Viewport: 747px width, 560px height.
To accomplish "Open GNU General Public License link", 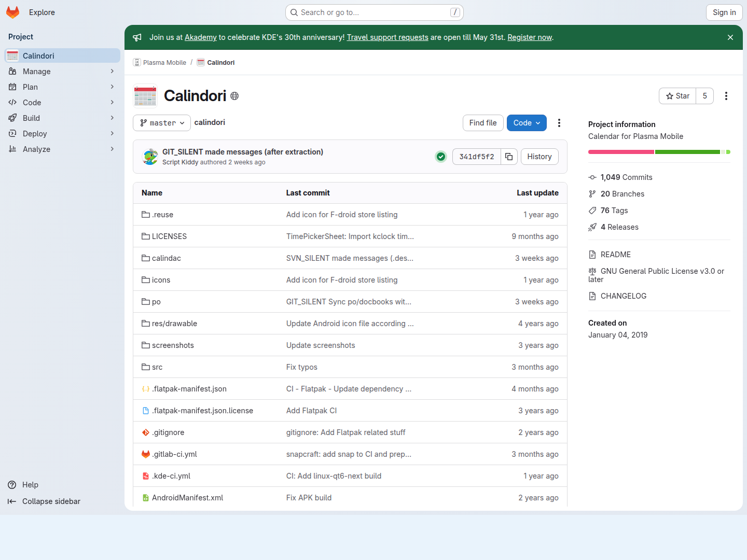I will point(656,275).
